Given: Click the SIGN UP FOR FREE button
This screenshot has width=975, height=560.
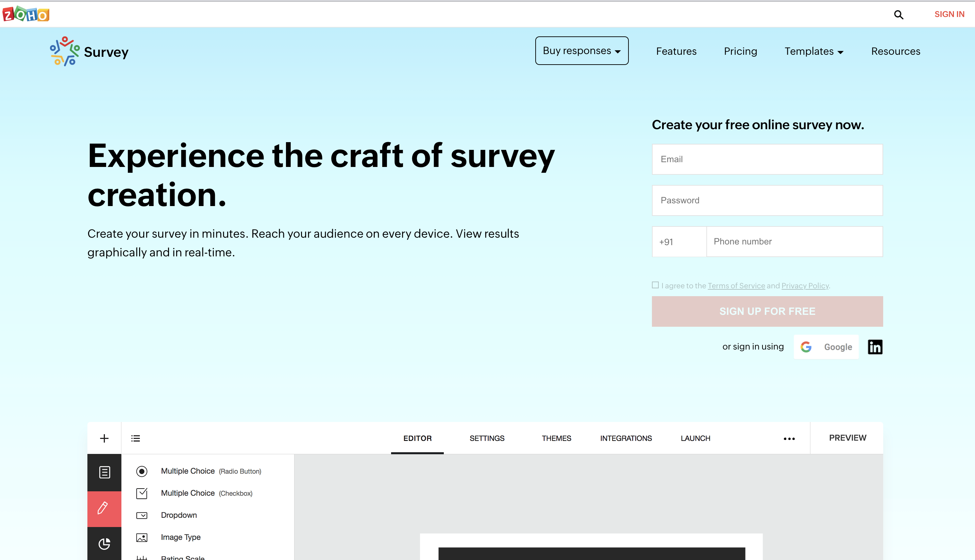Looking at the screenshot, I should click(768, 311).
